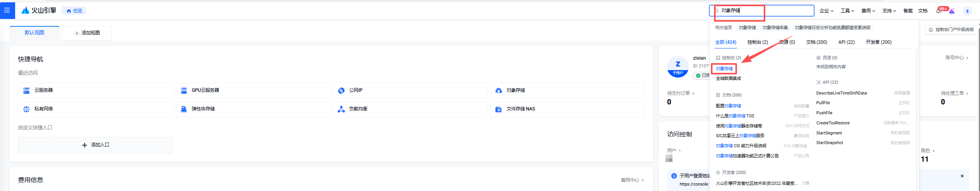The height and width of the screenshot is (191, 980).
Task: Open the hamburger navigation menu
Action: coord(7,10)
